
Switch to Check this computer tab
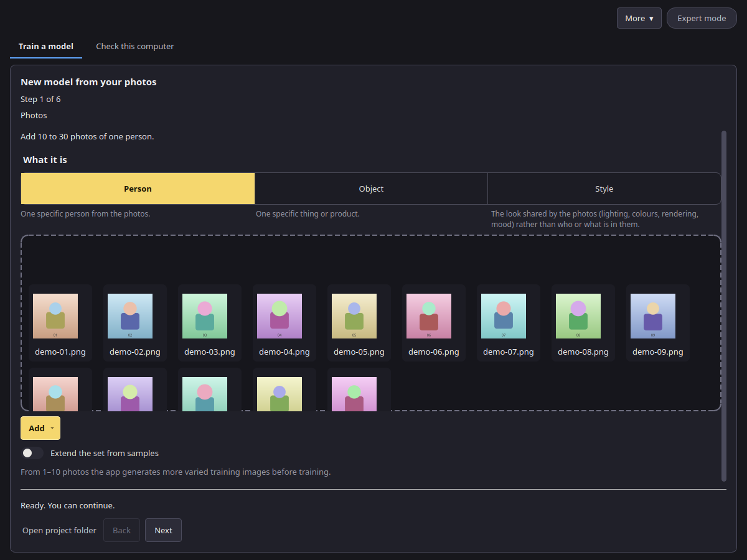(135, 46)
